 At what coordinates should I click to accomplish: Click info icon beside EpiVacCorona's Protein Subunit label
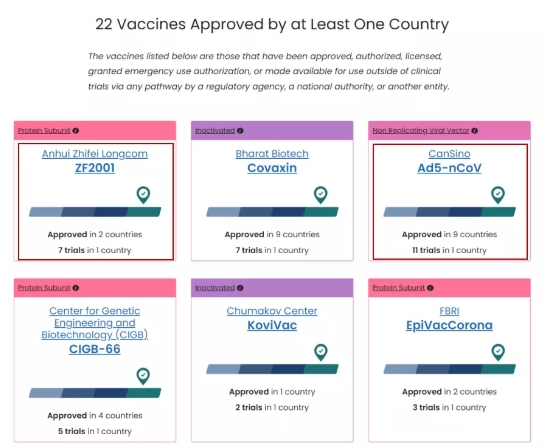tap(430, 288)
